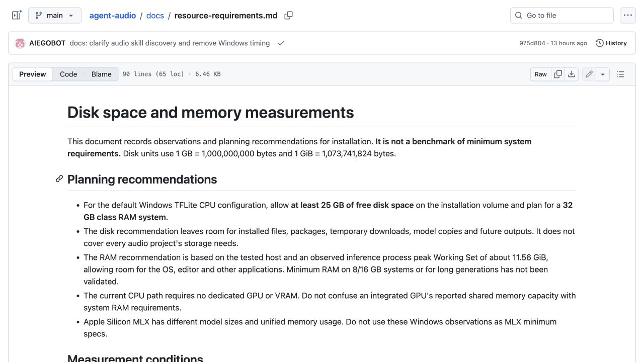Image resolution: width=644 pixels, height=362 pixels.
Task: Copy the raw file contents
Action: 558,74
